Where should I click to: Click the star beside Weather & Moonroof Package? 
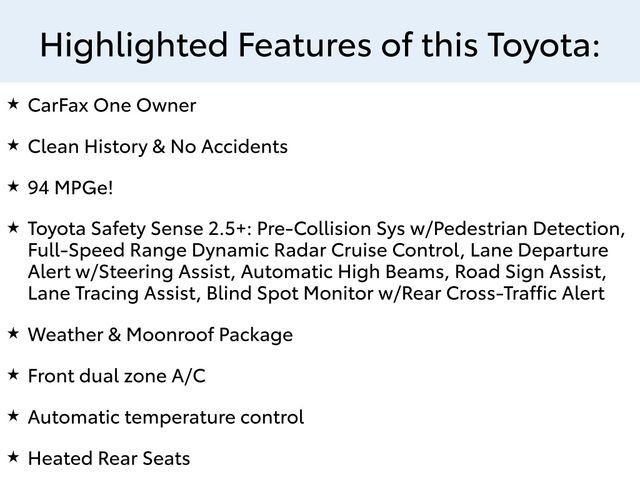pyautogui.click(x=13, y=333)
